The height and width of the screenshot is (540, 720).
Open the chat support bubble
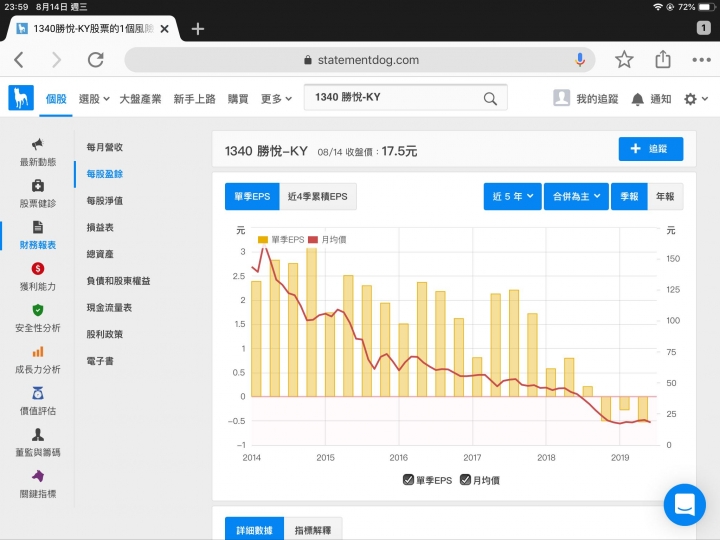[x=684, y=505]
